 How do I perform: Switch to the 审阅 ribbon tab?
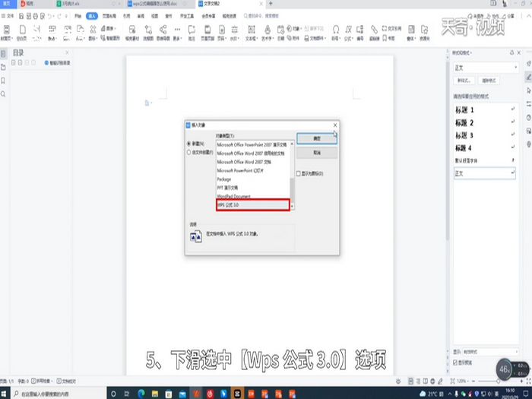(141, 16)
